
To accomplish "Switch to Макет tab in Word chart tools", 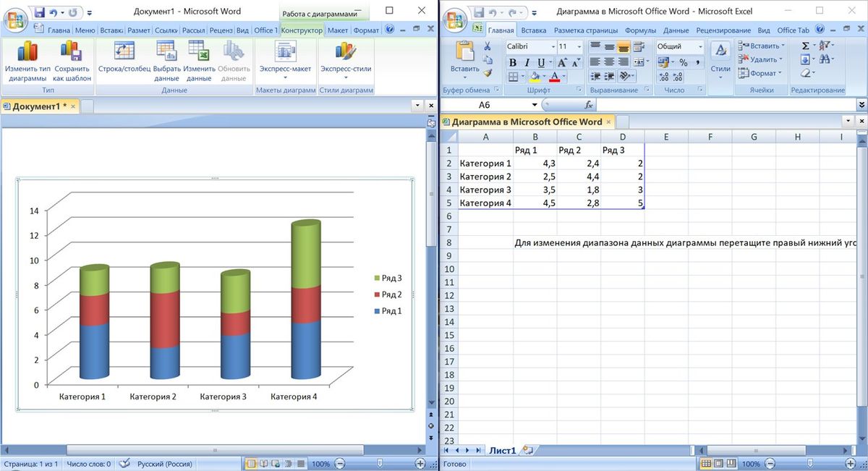I will [x=336, y=30].
